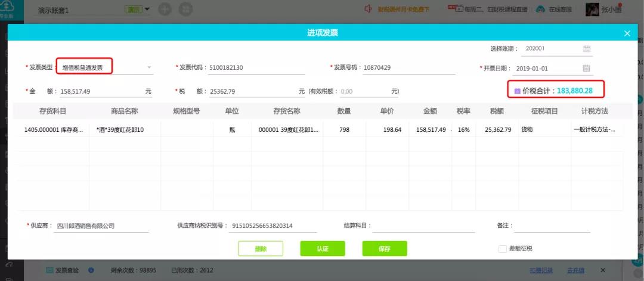
Task: Click the 供应商纳税识别号 input field
Action: 273,226
